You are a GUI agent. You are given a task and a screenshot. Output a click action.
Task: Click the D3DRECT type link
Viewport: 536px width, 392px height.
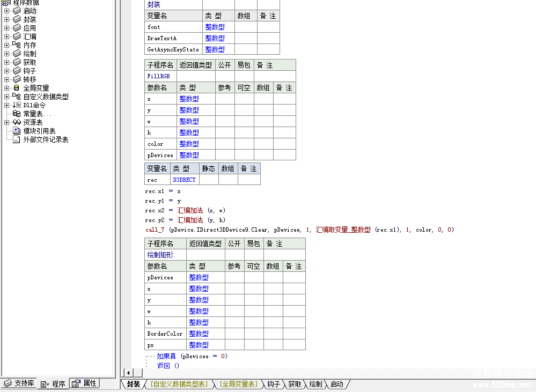point(184,180)
